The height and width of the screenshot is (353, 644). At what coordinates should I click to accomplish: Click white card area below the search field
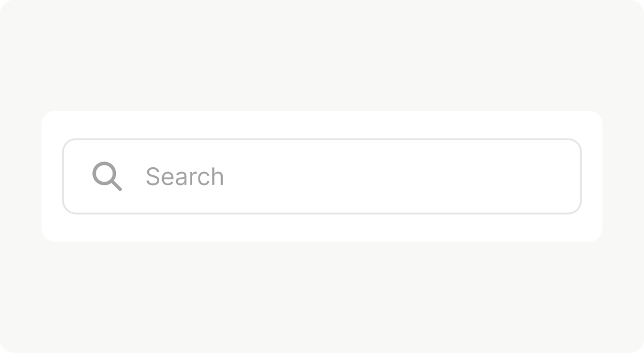click(x=322, y=228)
